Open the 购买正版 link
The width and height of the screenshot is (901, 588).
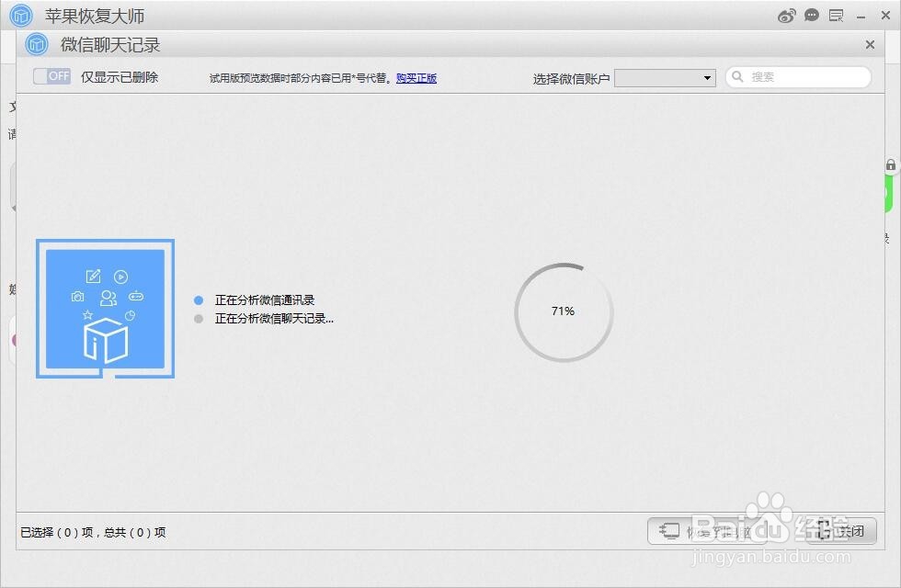[416, 78]
